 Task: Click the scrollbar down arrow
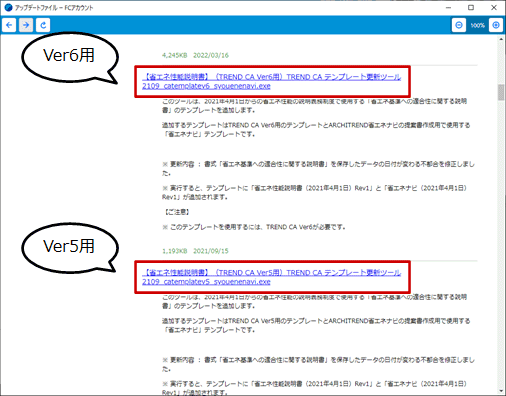501,391
